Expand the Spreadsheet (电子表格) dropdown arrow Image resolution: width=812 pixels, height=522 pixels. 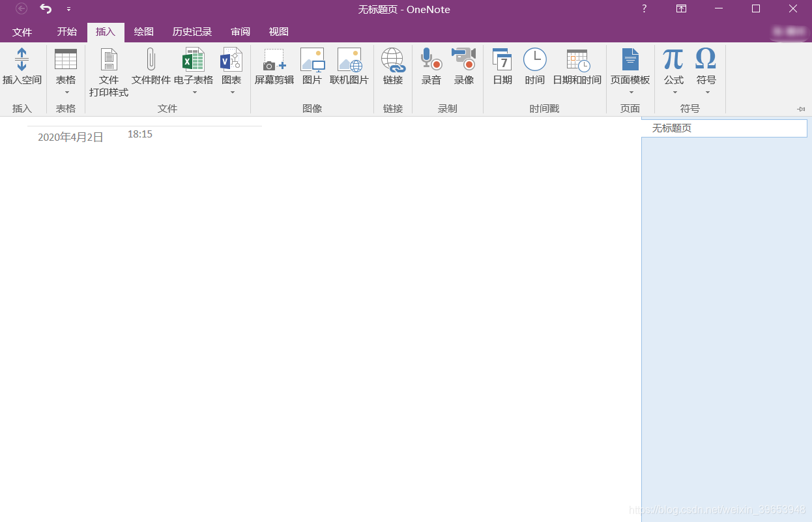click(194, 93)
